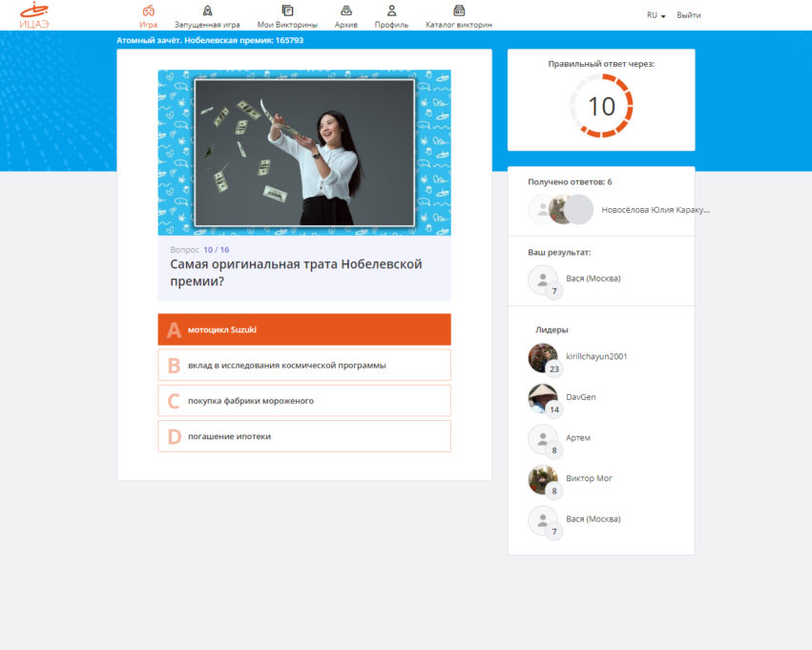This screenshot has width=812, height=650.
Task: Click the Архив icon
Action: (x=345, y=10)
